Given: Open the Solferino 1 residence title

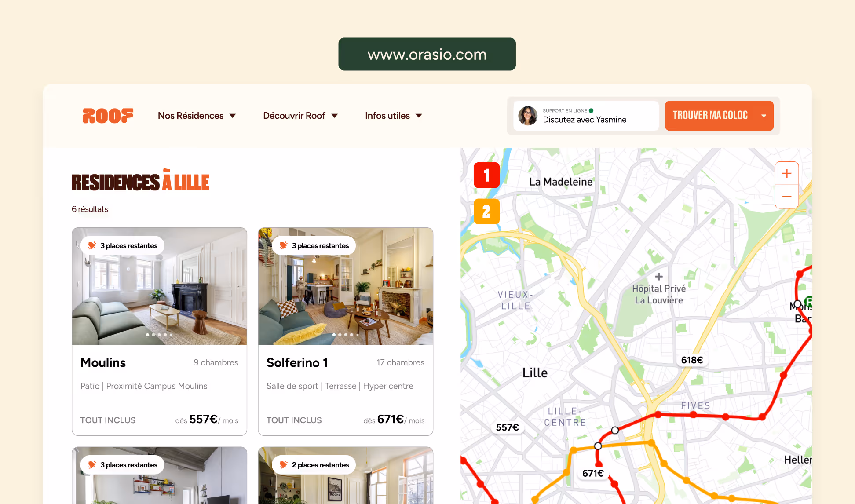Looking at the screenshot, I should (x=297, y=362).
